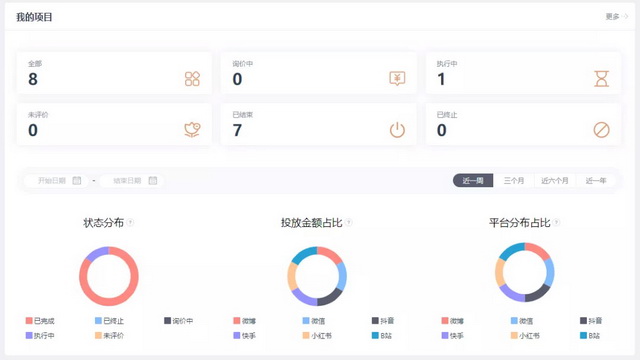The image size is (640, 360).
Task: Toggle 快手 legend under 平台分布占比 chart
Action: click(x=453, y=336)
